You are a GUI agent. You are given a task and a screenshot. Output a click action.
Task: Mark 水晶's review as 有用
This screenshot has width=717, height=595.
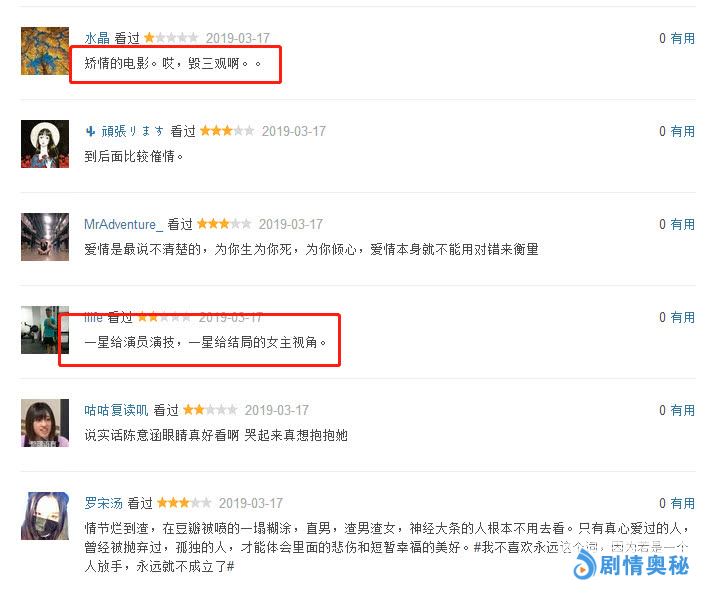pos(682,38)
